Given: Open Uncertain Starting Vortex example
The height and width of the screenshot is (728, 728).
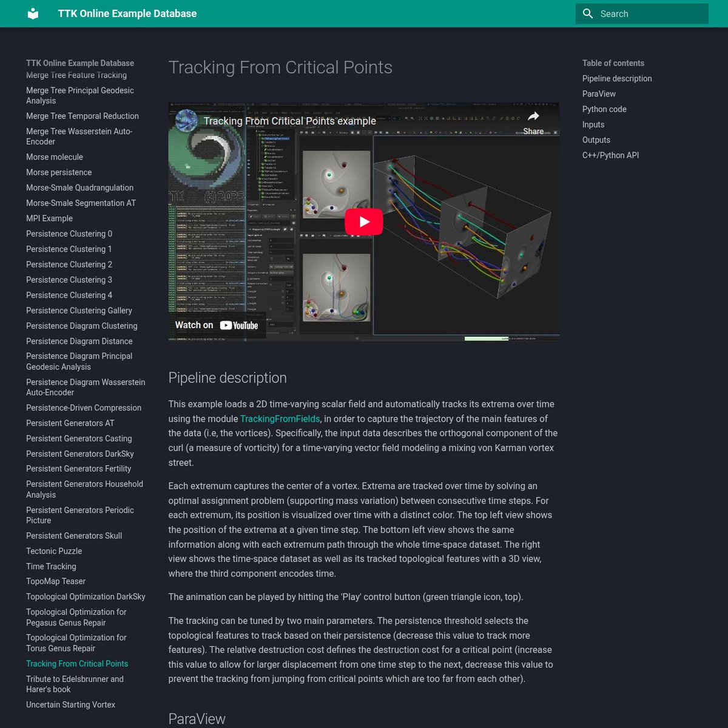Looking at the screenshot, I should [70, 704].
